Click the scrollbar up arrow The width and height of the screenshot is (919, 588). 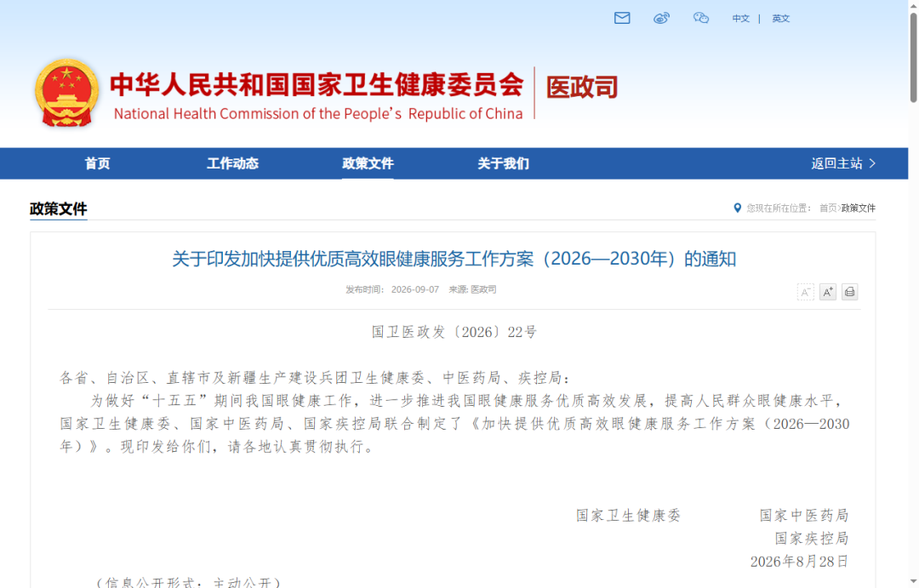point(913,5)
